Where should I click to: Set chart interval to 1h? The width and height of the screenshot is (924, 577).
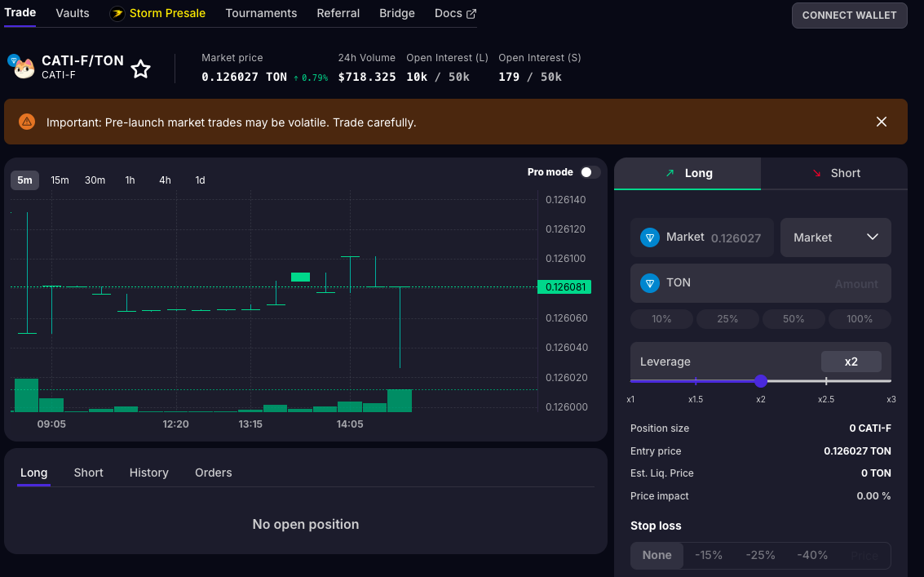130,180
